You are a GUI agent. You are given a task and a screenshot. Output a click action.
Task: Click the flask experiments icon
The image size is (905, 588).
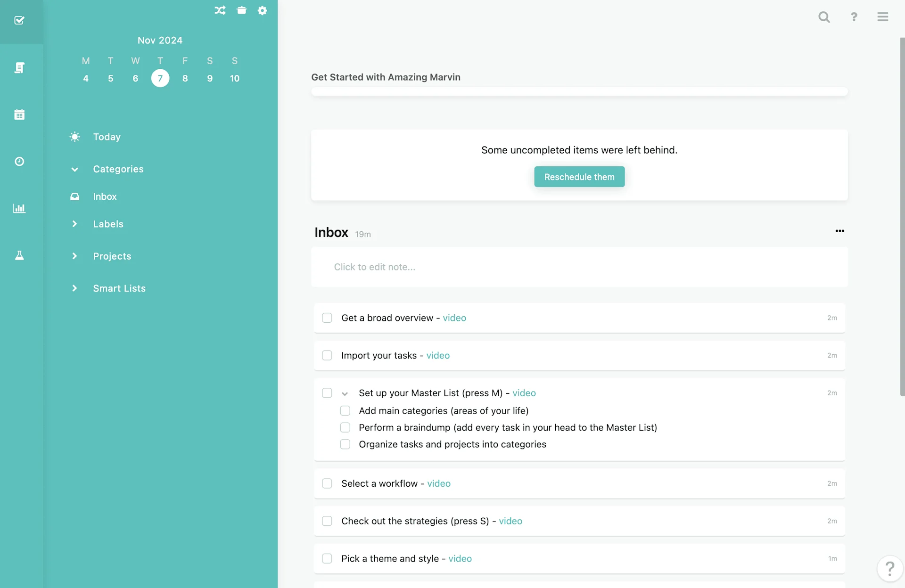pyautogui.click(x=19, y=255)
